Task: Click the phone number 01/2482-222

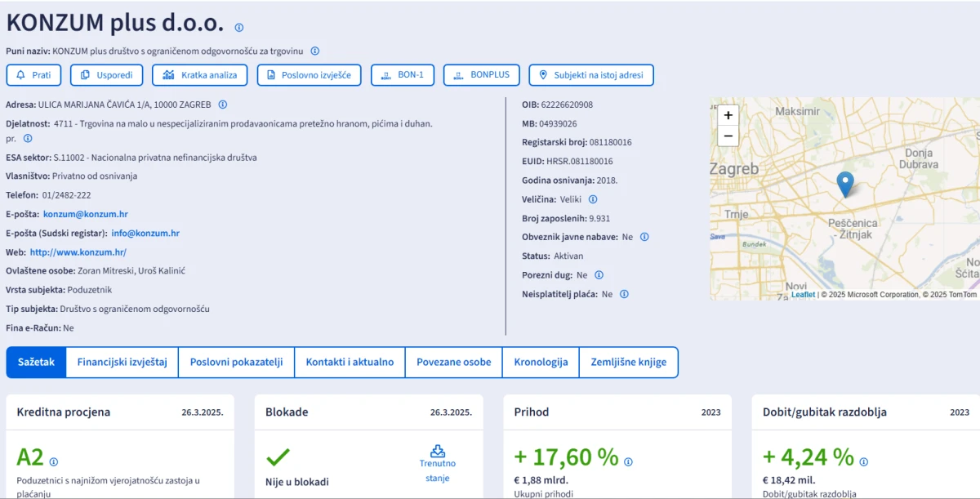Action: (x=66, y=195)
